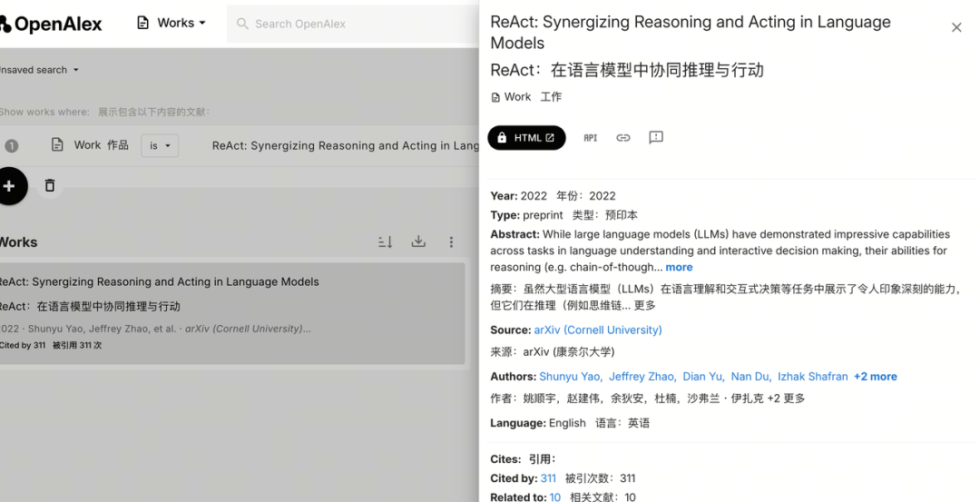This screenshot has height=502, width=980.
Task: Show the '+2 more' authors
Action: point(875,377)
